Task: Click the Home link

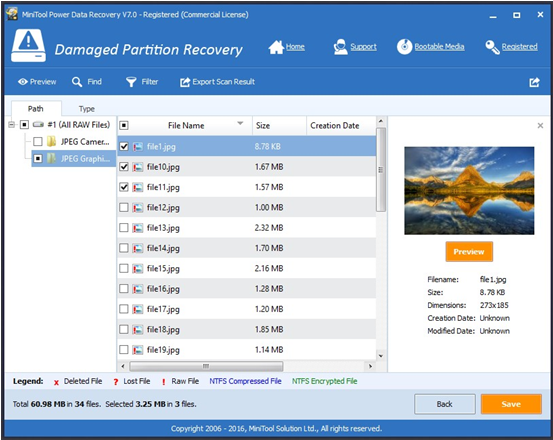Action: click(x=295, y=47)
